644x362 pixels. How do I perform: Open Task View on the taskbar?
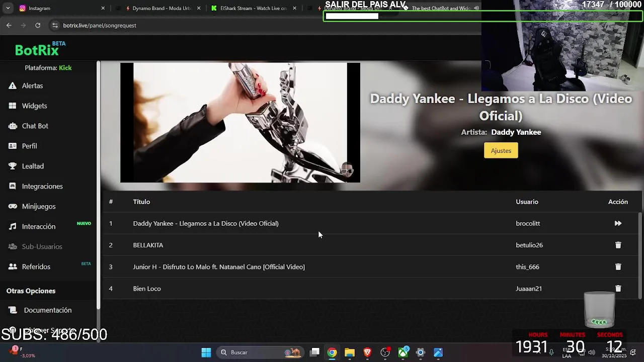click(x=314, y=352)
